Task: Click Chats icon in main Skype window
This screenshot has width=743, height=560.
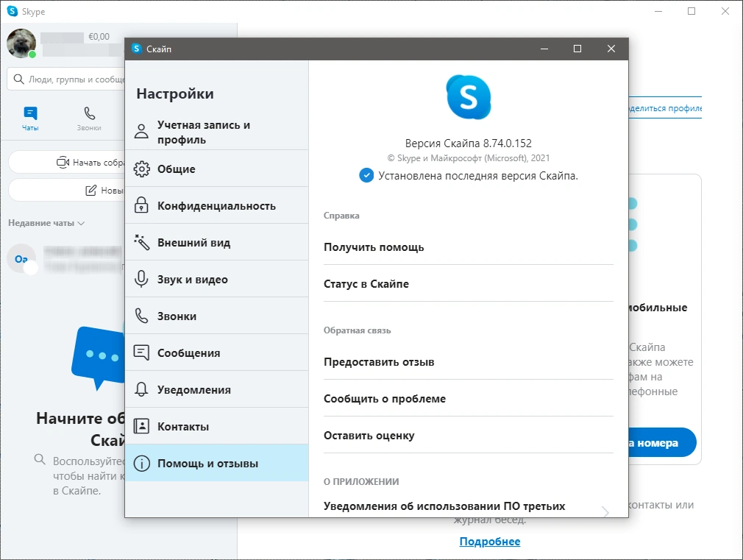Action: pyautogui.click(x=30, y=113)
